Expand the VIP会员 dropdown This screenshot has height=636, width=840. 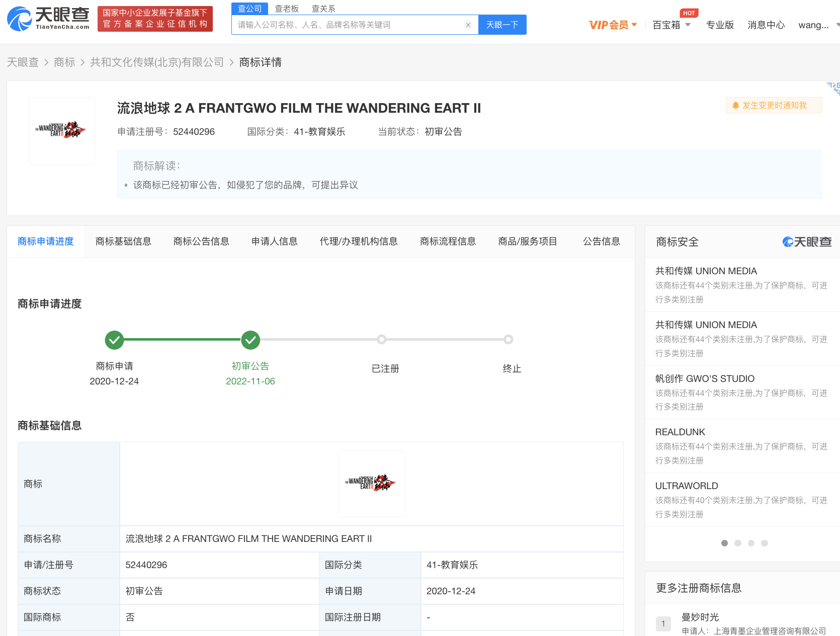[x=613, y=25]
